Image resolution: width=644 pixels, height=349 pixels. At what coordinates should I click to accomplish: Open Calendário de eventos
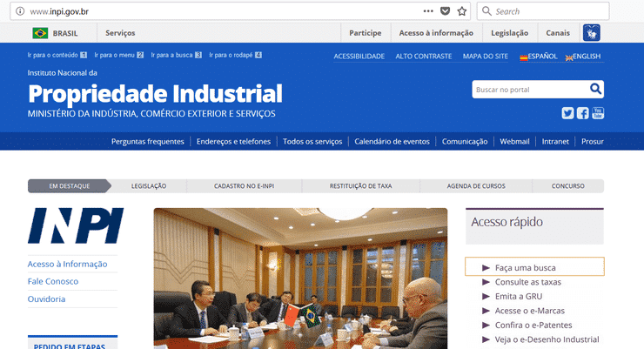tap(392, 141)
